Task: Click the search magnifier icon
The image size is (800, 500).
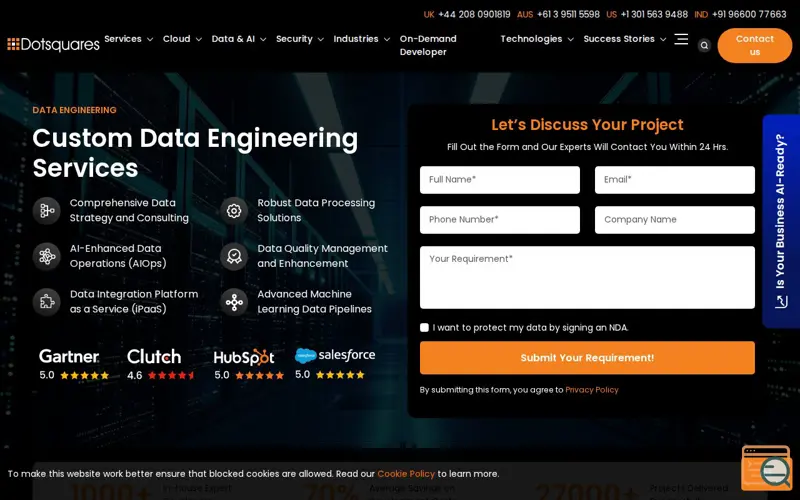Action: [704, 45]
